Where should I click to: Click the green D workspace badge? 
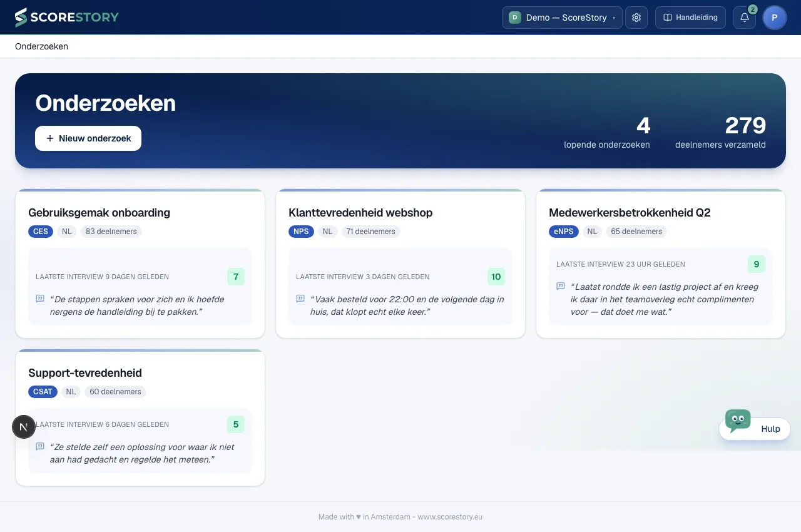click(x=515, y=18)
